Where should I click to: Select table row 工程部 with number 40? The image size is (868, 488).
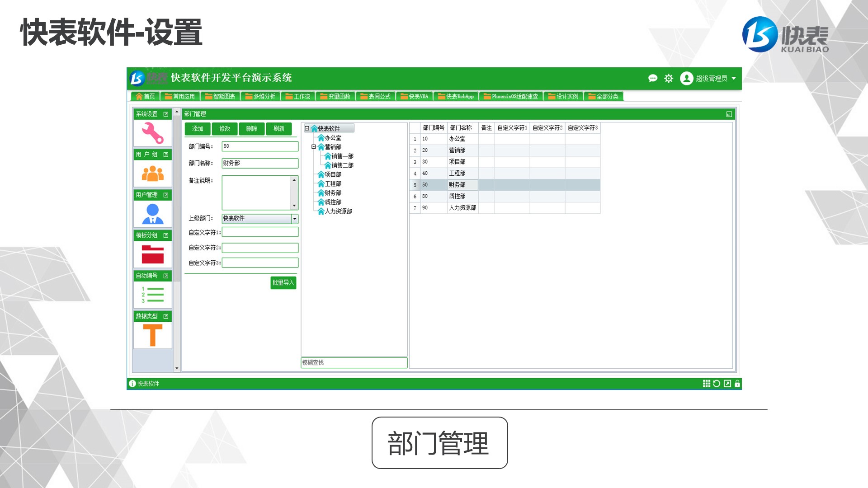tap(505, 174)
